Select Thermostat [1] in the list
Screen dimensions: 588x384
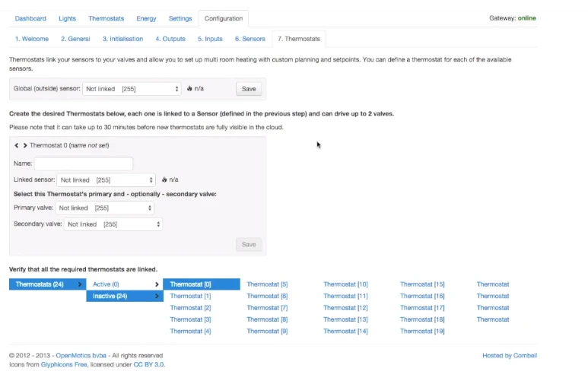[190, 296]
